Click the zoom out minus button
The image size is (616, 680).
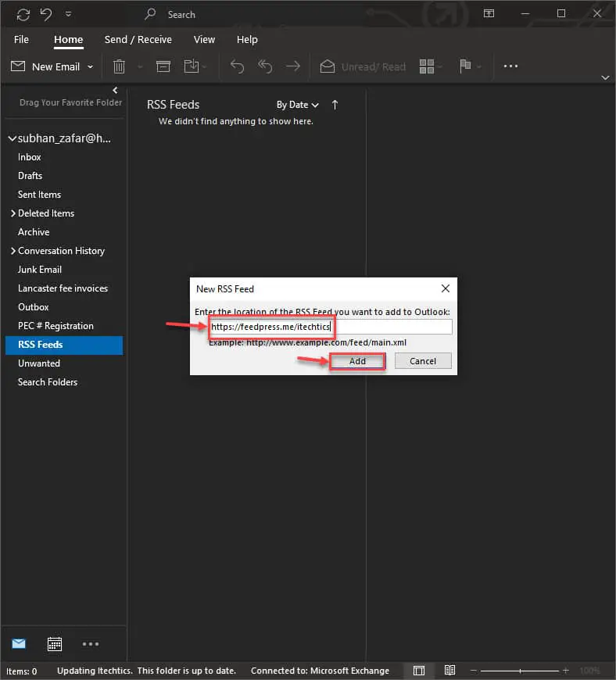(474, 671)
